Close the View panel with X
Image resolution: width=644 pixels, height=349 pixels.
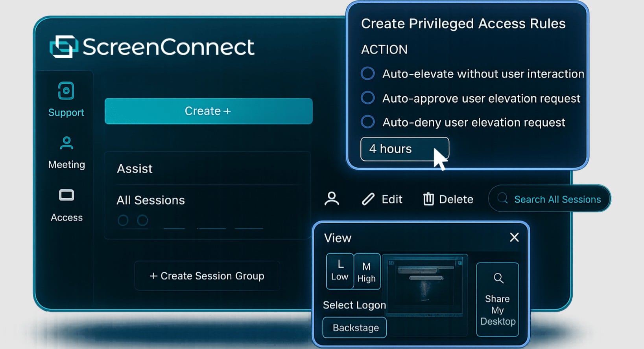click(514, 237)
